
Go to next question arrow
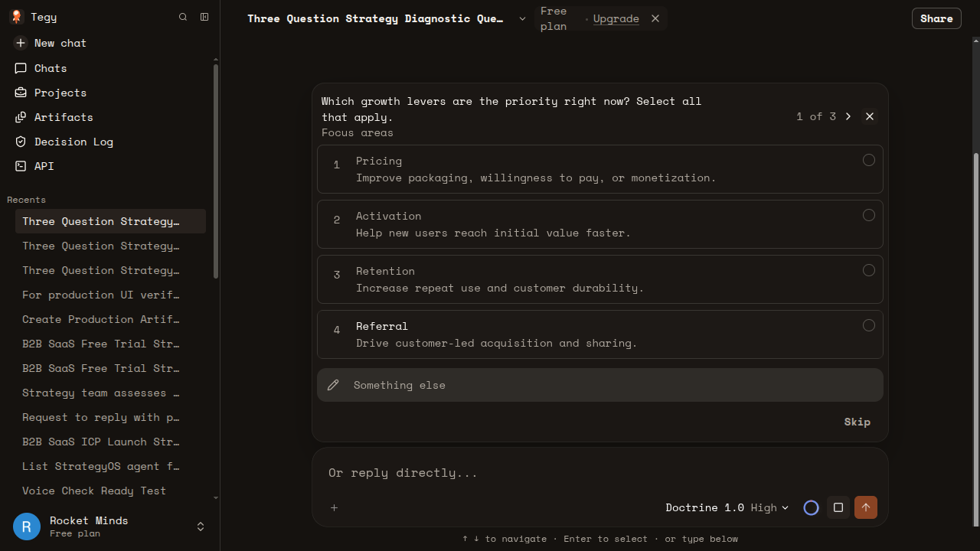click(x=848, y=116)
